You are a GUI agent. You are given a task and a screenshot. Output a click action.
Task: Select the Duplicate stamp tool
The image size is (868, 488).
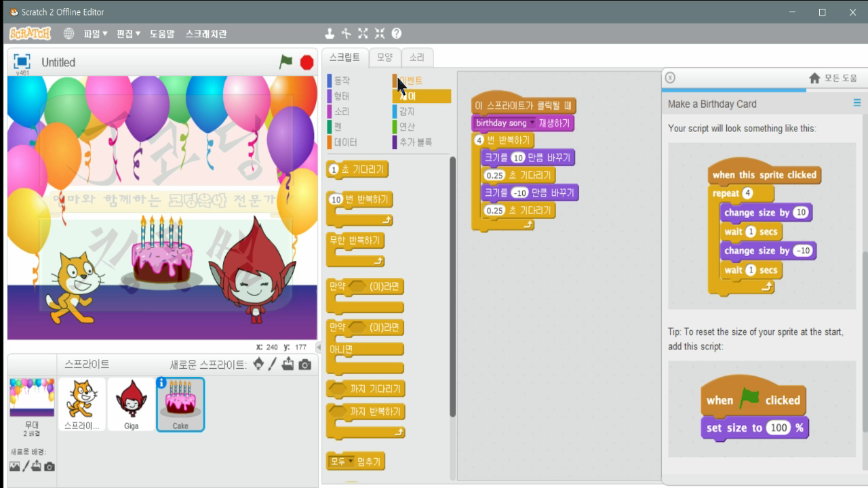[330, 33]
